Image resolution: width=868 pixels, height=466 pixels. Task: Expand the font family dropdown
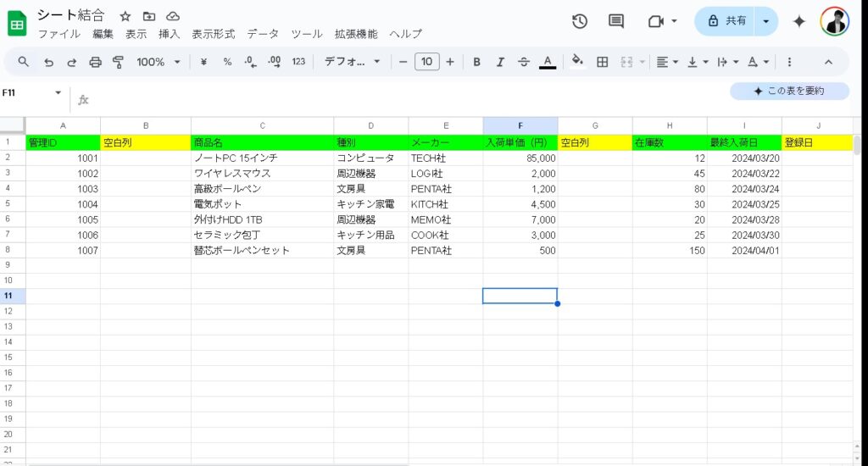[353, 62]
